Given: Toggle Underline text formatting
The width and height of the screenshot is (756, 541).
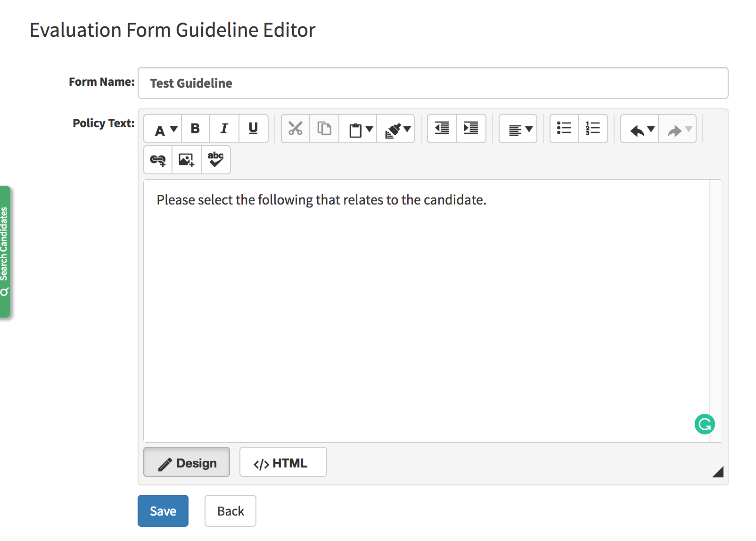Looking at the screenshot, I should click(x=253, y=129).
